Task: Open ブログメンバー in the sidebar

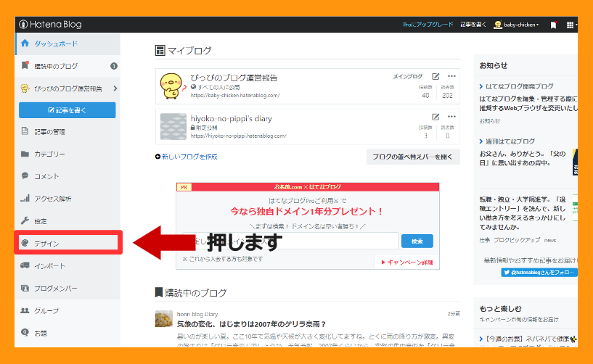Action: tap(68, 289)
